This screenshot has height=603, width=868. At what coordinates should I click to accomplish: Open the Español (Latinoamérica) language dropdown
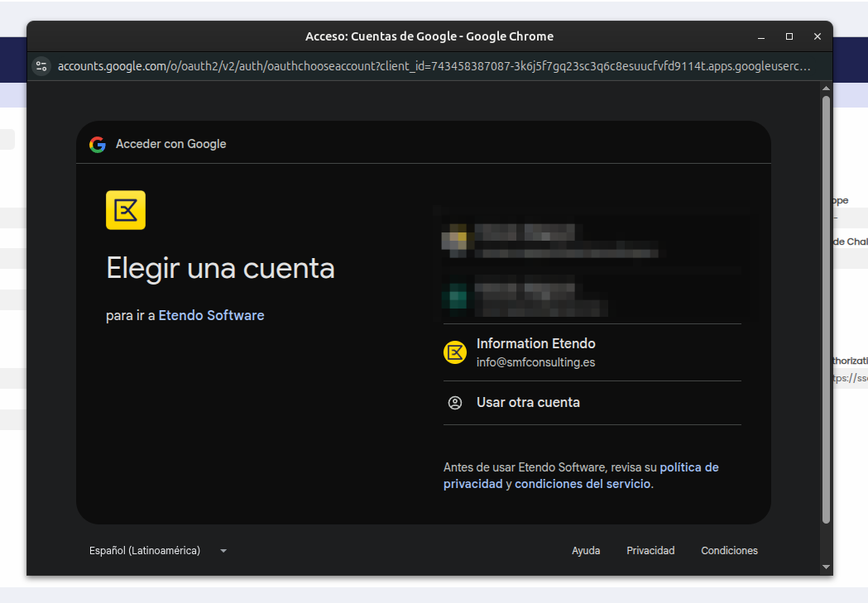[x=158, y=550]
